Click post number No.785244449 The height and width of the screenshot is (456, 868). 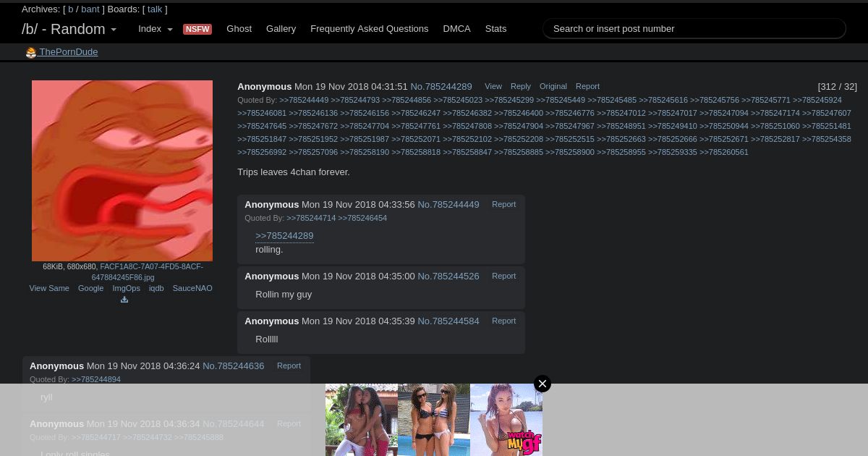pyautogui.click(x=448, y=205)
